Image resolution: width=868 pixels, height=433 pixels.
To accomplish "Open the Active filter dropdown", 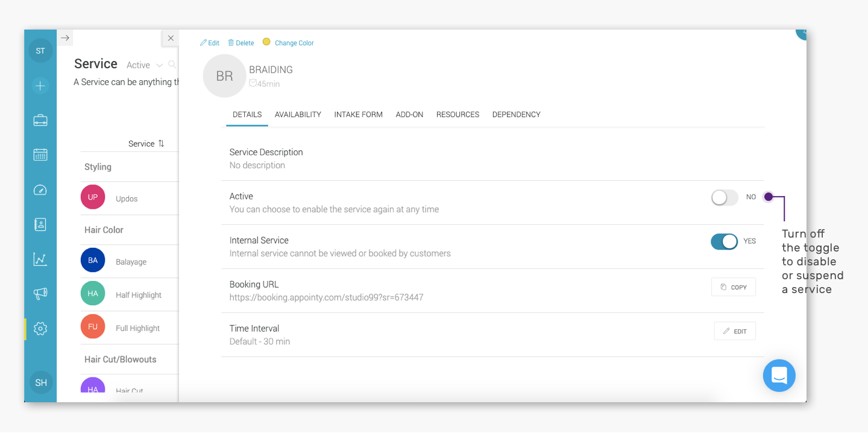I will [145, 65].
